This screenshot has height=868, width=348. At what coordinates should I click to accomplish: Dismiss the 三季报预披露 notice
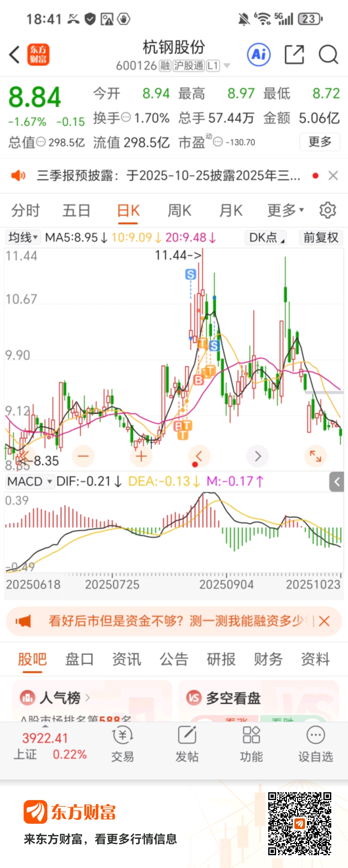(x=333, y=176)
